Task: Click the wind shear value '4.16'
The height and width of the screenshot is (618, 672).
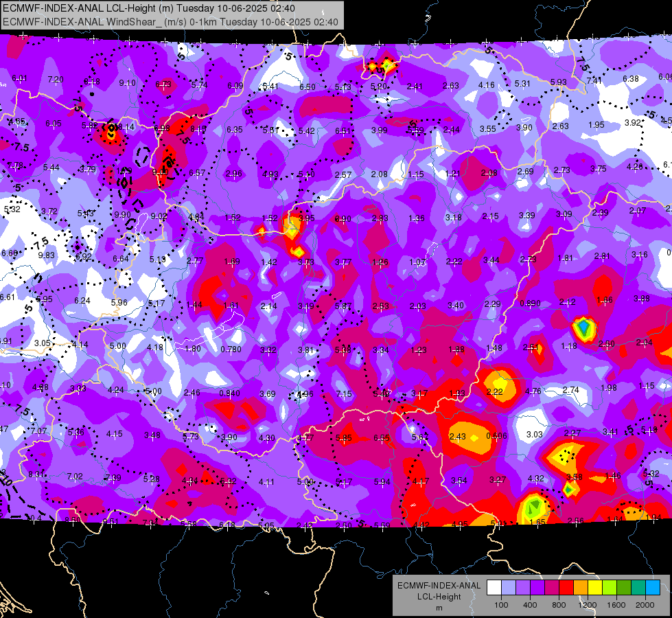Action: (x=487, y=85)
